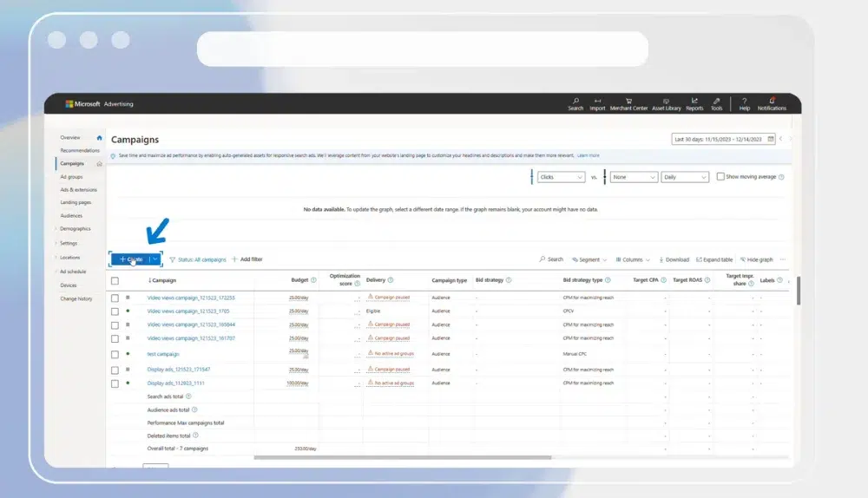The width and height of the screenshot is (868, 498).
Task: Open the date range calendar icon
Action: (x=770, y=140)
